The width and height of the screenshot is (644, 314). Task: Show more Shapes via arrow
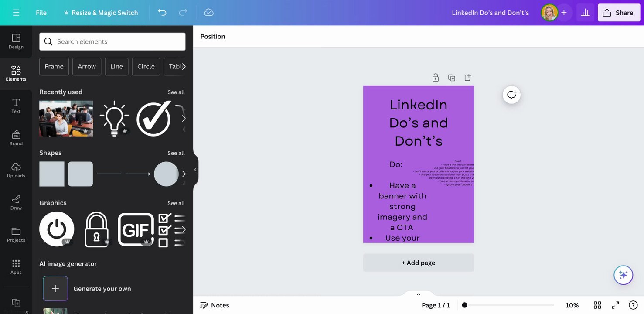pos(184,174)
